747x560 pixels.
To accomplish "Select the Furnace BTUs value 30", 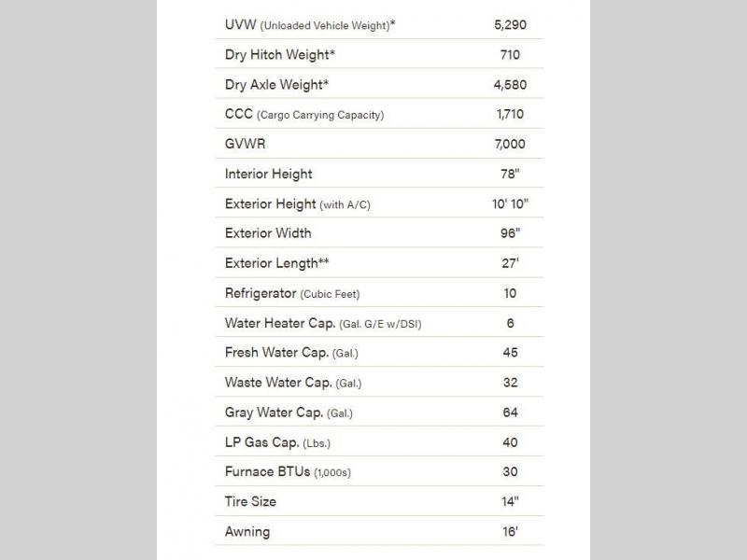I will pos(510,472).
